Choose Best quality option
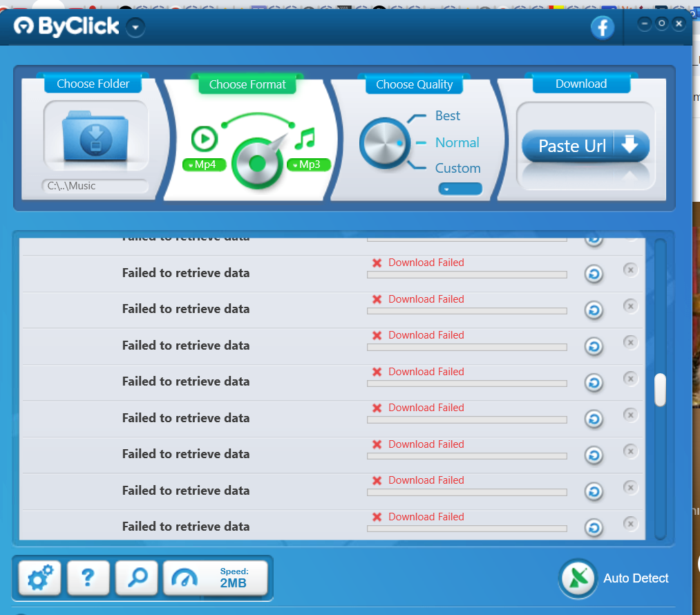This screenshot has width=700, height=615. coord(447,116)
